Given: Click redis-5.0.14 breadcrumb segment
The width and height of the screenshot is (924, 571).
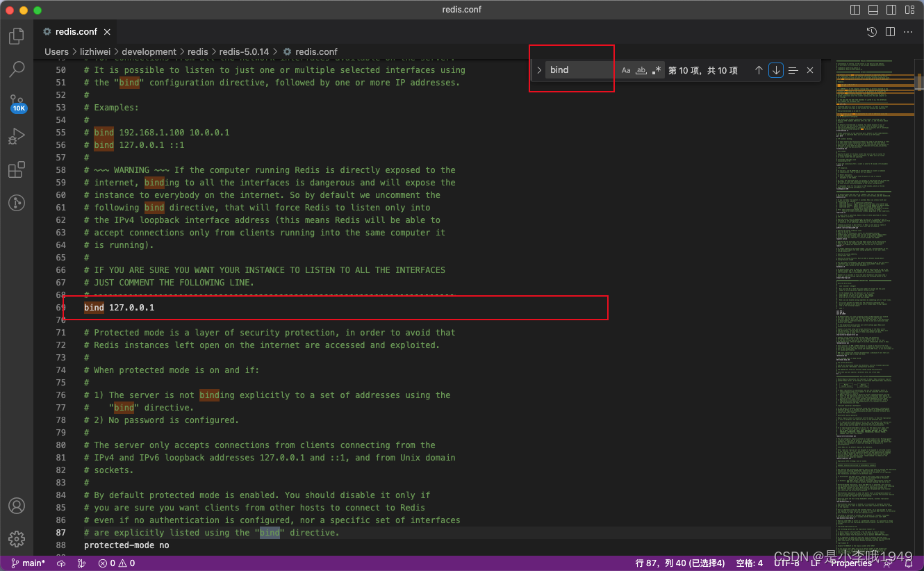Looking at the screenshot, I should click(244, 52).
